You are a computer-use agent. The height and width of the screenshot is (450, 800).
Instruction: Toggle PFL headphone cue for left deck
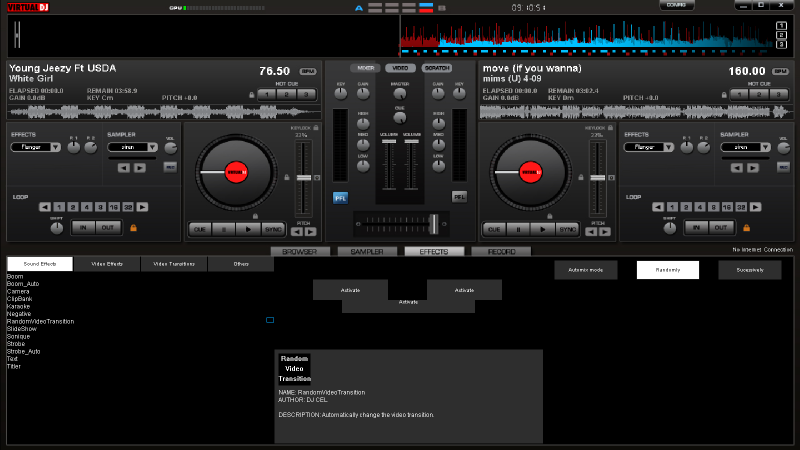point(340,197)
